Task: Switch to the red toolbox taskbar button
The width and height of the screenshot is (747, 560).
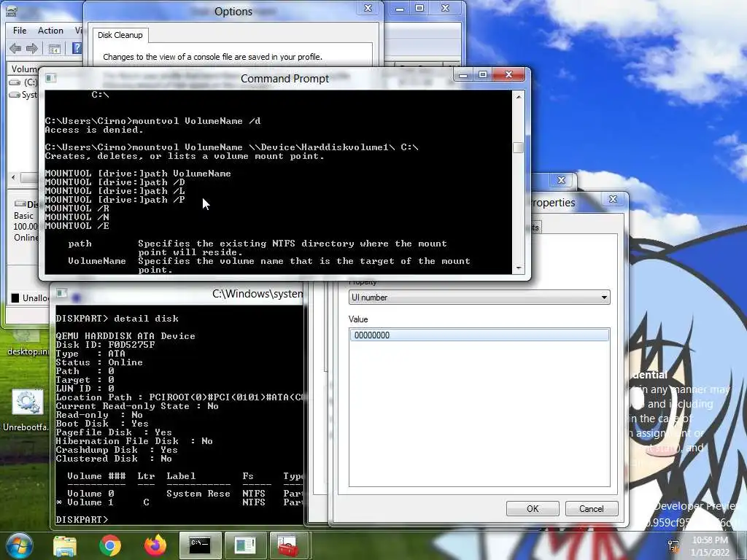Action: [289, 545]
